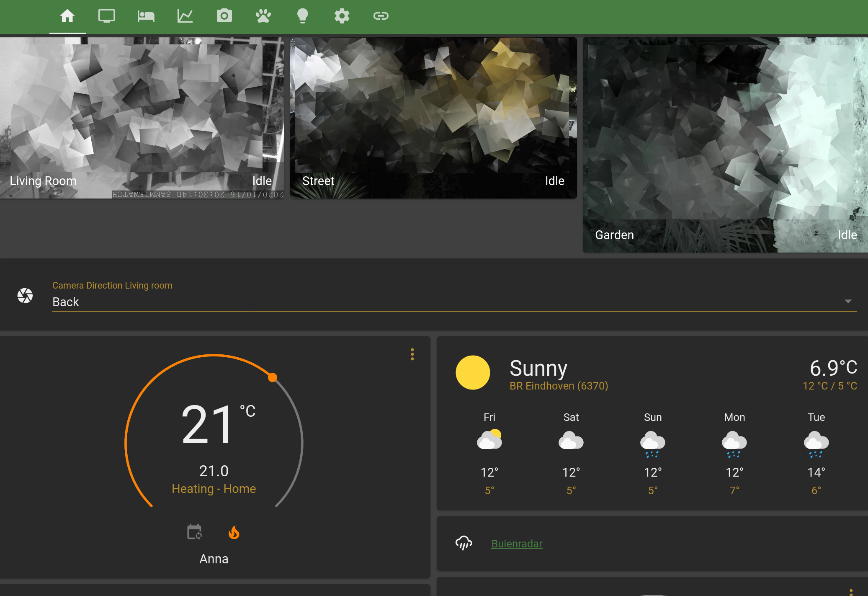Open the bedroom bed icon tab

pos(146,16)
